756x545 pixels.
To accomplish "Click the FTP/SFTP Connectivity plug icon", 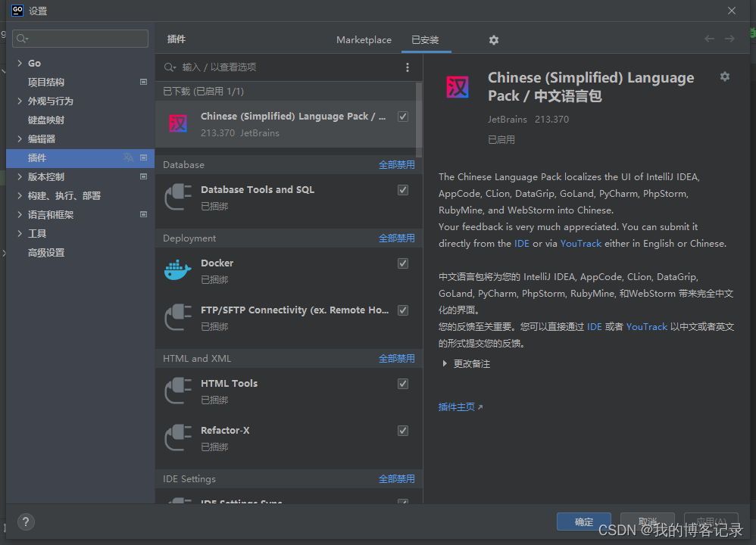I will tap(178, 317).
